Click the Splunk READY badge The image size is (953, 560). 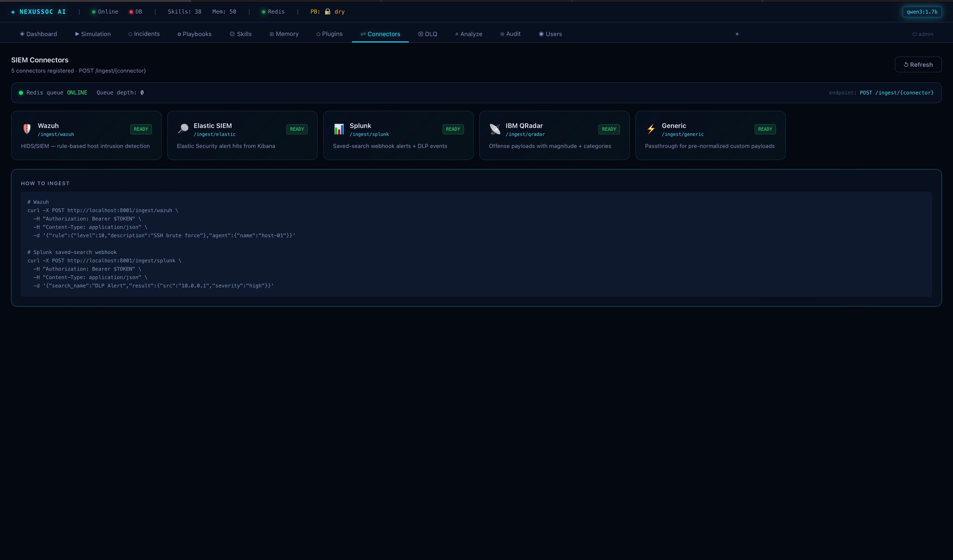point(453,129)
